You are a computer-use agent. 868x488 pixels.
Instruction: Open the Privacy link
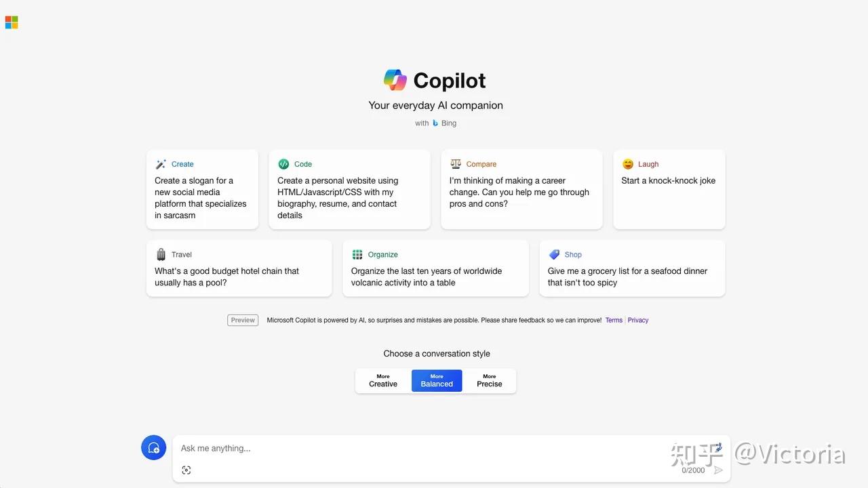point(637,319)
